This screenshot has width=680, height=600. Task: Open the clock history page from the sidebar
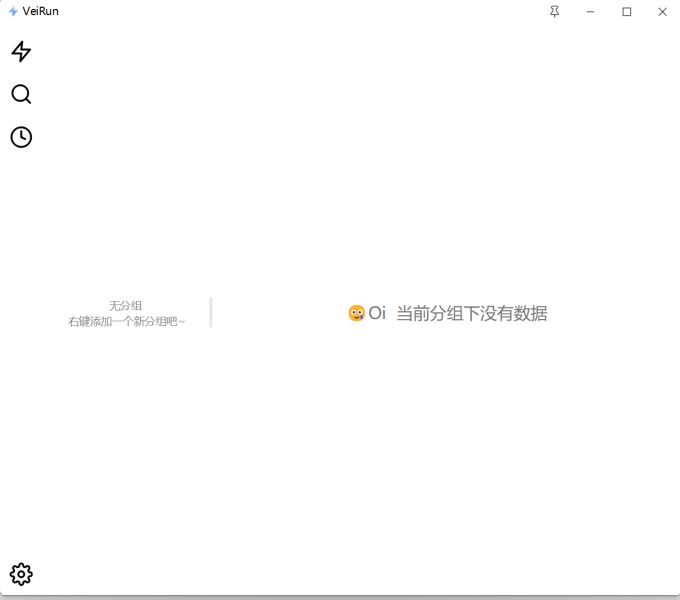pos(21,137)
